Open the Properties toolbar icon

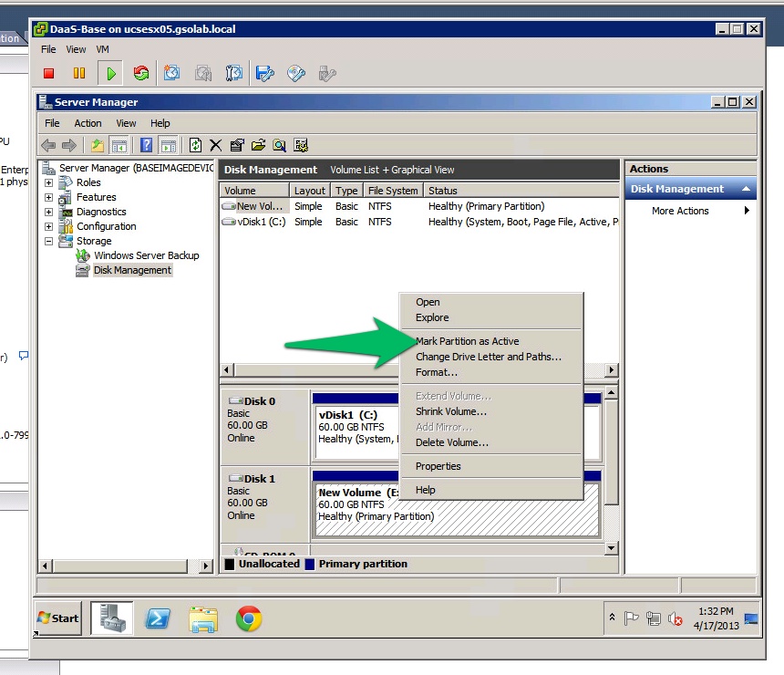pos(237,146)
